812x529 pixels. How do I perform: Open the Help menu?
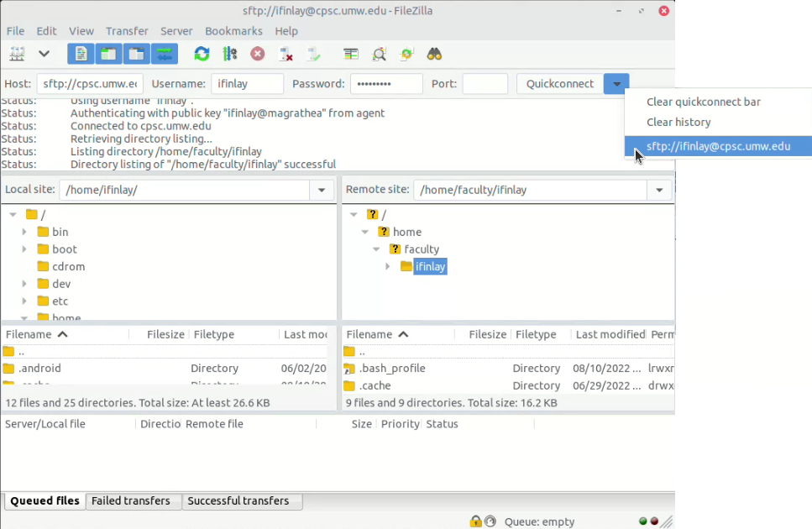coord(286,31)
